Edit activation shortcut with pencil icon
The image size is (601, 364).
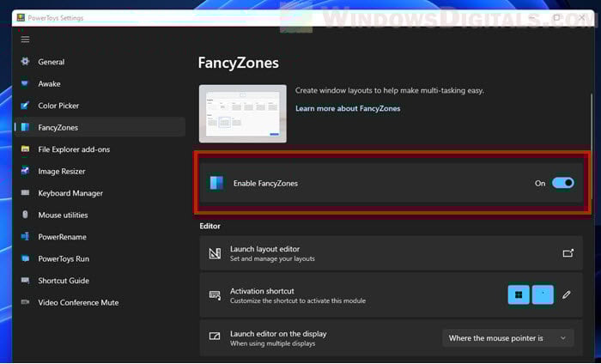point(567,295)
